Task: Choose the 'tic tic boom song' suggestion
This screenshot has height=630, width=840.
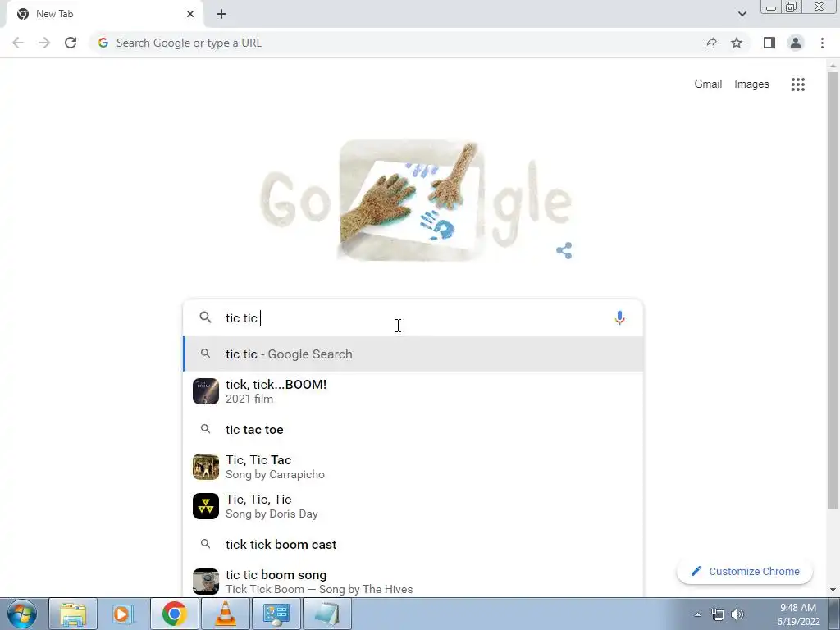Action: 413,582
